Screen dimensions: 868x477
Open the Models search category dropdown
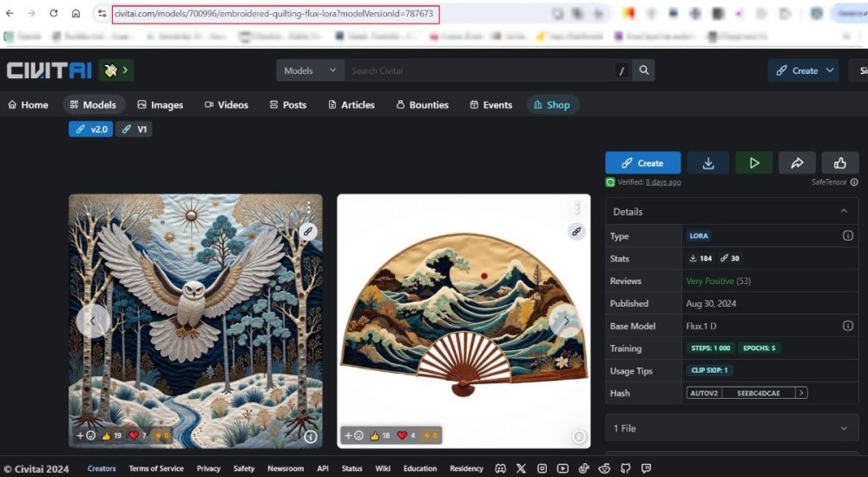[x=310, y=70]
